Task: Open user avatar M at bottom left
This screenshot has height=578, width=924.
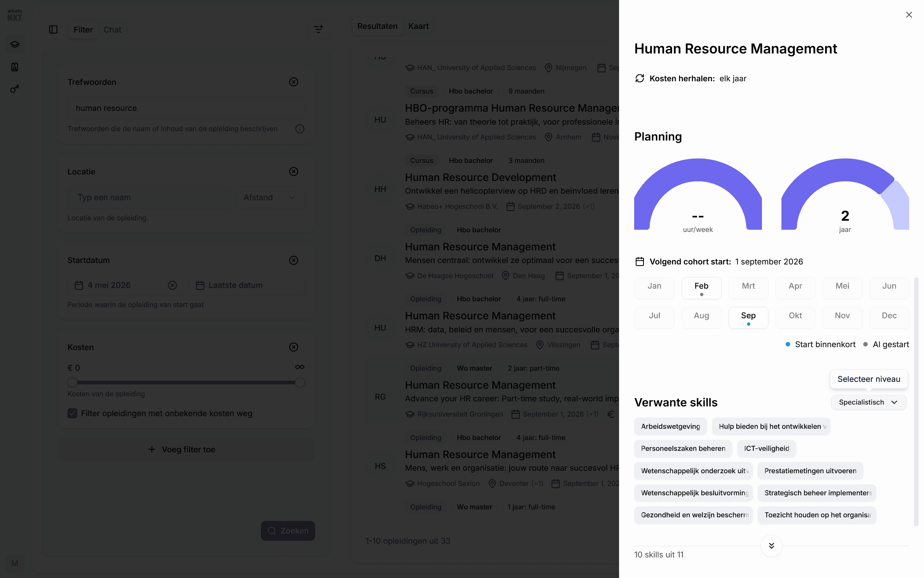Action: point(14,563)
